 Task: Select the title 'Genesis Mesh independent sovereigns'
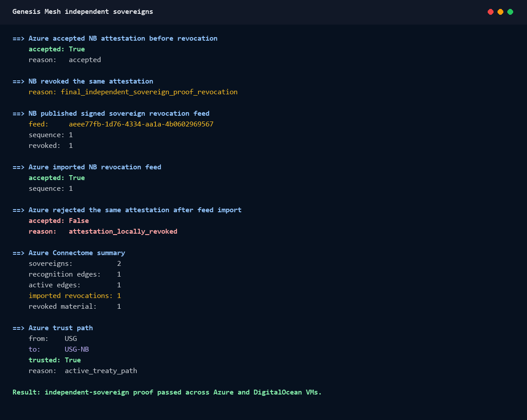(x=83, y=12)
